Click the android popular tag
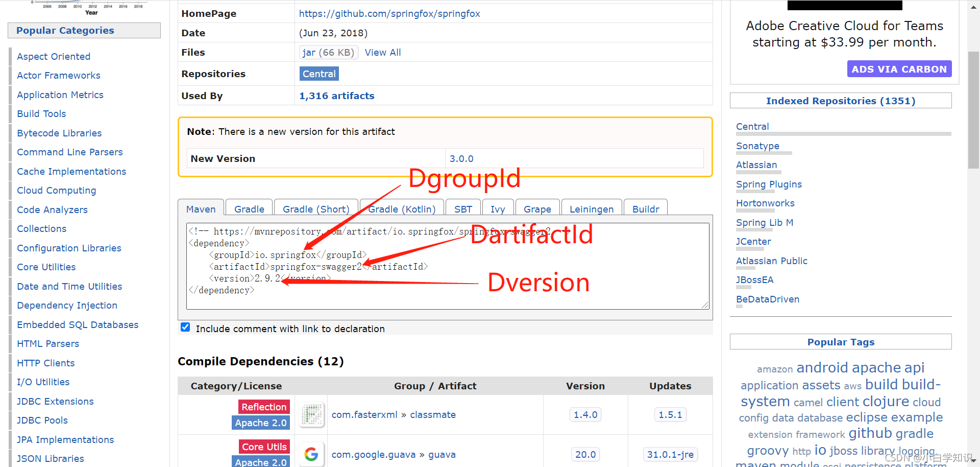Image resolution: width=980 pixels, height=467 pixels. (x=822, y=367)
